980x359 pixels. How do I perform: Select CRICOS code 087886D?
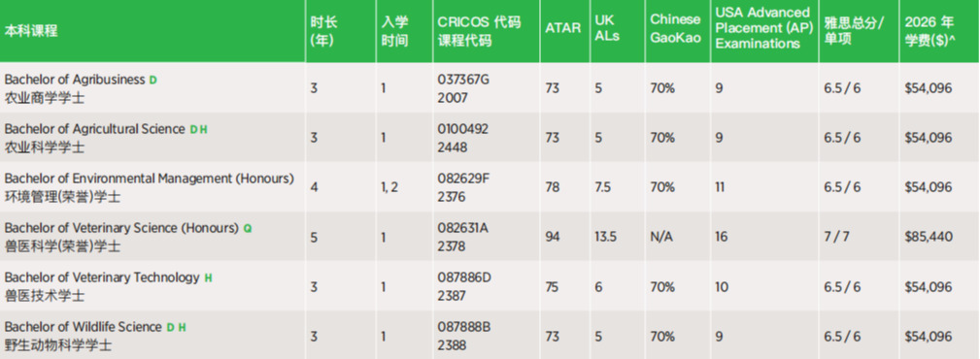pyautogui.click(x=464, y=277)
